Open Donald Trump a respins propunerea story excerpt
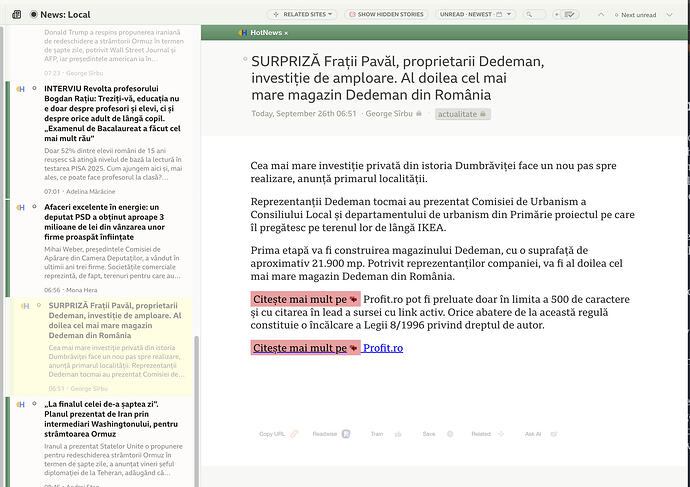 point(114,45)
